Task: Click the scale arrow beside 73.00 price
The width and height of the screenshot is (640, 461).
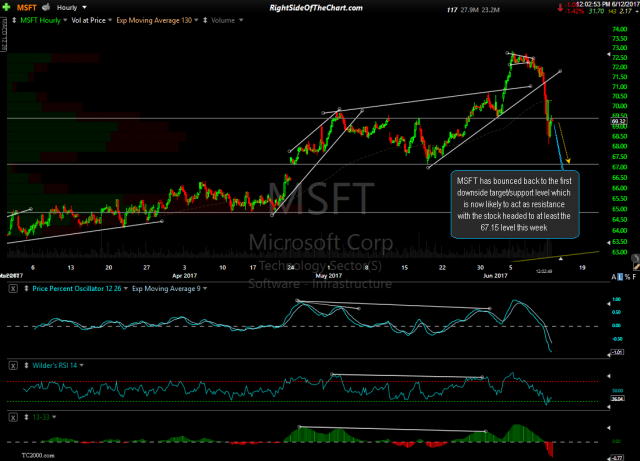Action: pyautogui.click(x=609, y=54)
